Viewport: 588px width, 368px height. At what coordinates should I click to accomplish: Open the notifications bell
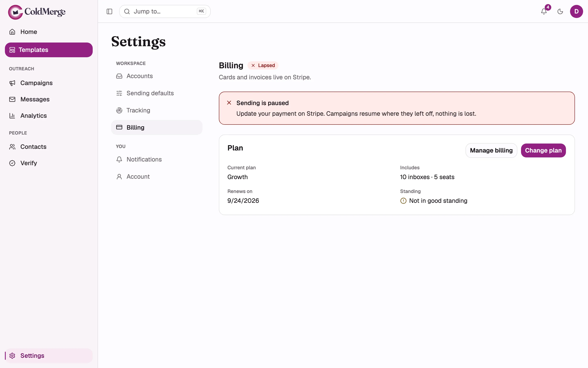[544, 11]
